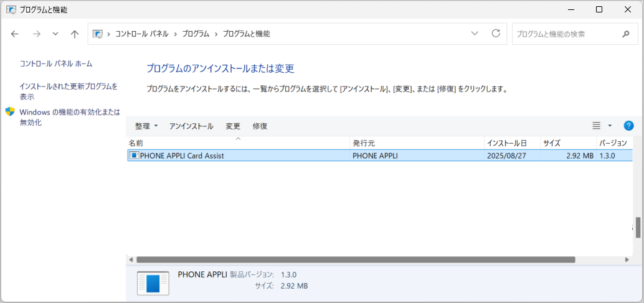Click the view layout icon
The image size is (644, 303).
pyautogui.click(x=596, y=126)
